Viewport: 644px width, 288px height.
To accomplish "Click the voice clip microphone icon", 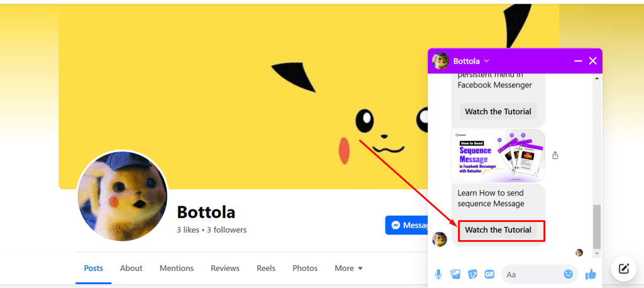I will click(439, 274).
